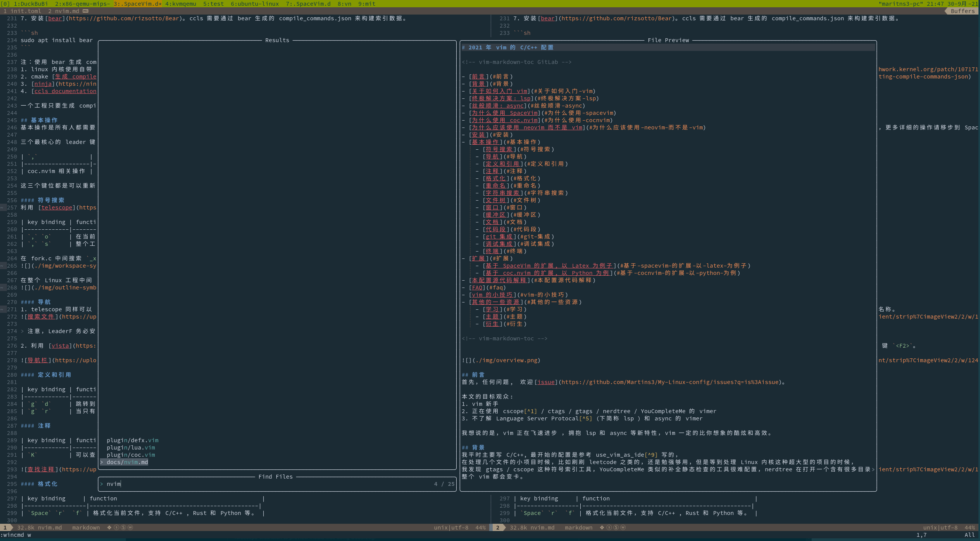Viewport: 980px width, 541px height.
Task: Click the 缓冲区 TOC link
Action: pos(495,215)
